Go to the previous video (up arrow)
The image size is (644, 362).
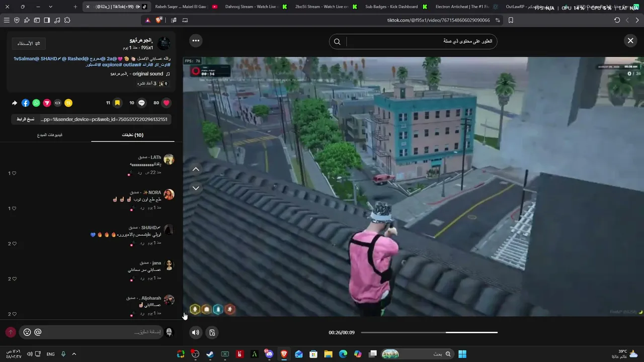[x=196, y=169]
